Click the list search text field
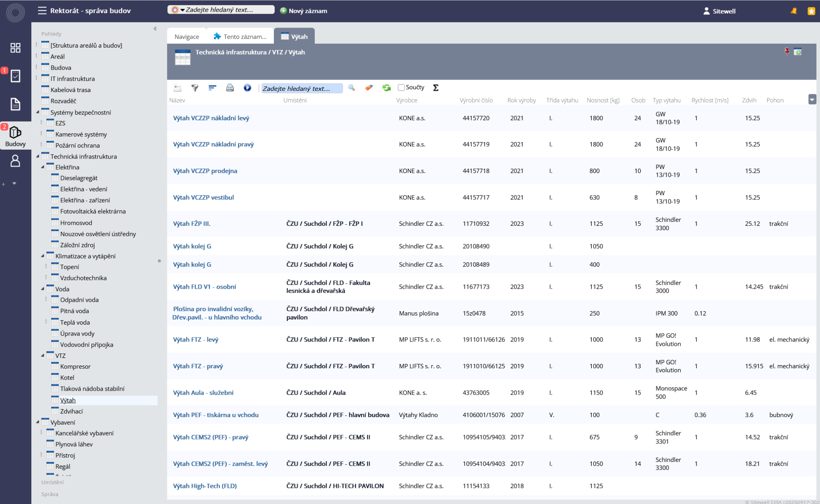The image size is (820, 504). [301, 88]
